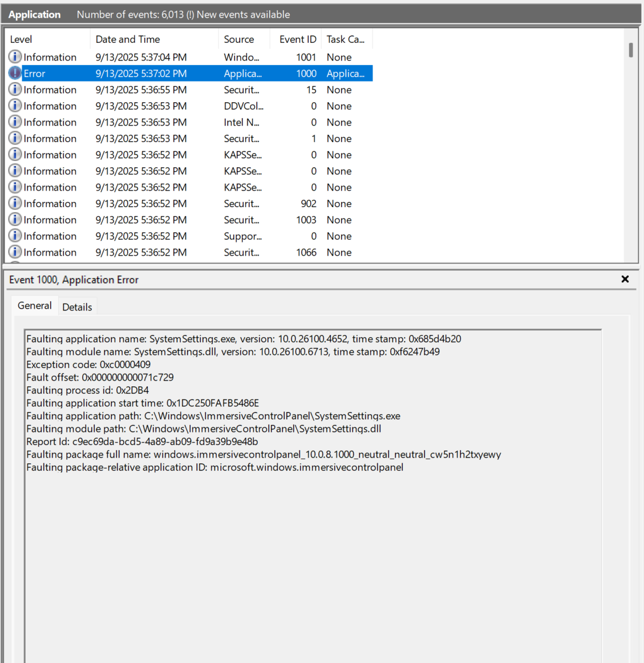The height and width of the screenshot is (663, 644).
Task: Select the Information icon on the 5:37:04 PM event
Action: coord(15,57)
